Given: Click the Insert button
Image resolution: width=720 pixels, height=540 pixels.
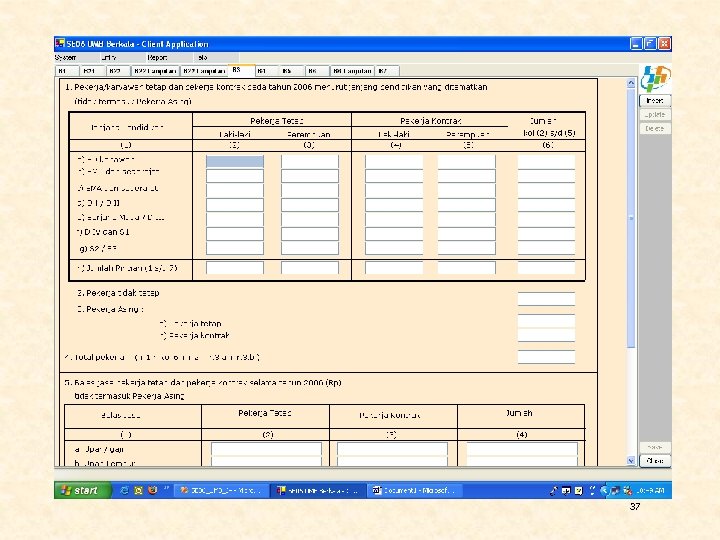Looking at the screenshot, I should click(655, 101).
